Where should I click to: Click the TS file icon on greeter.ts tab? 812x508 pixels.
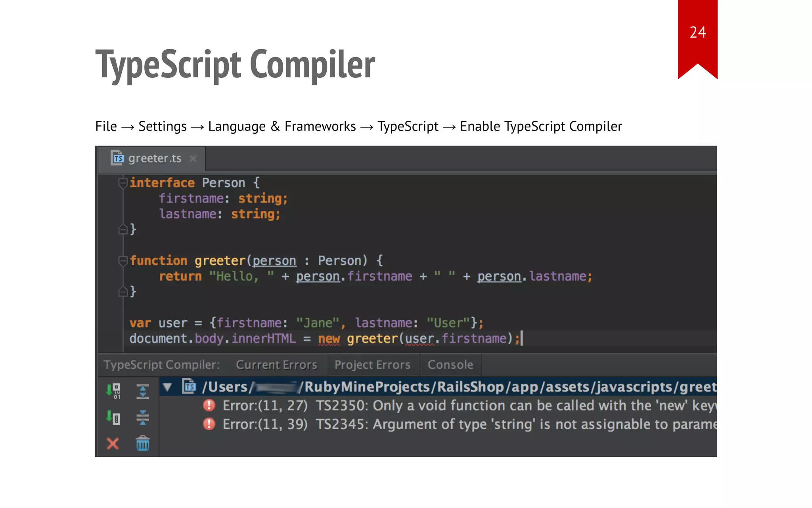117,158
